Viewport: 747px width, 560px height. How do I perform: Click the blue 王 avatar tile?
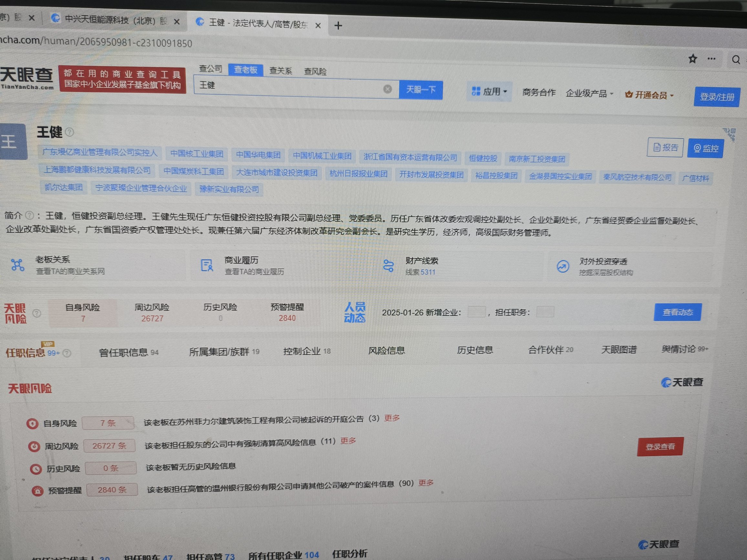point(13,141)
